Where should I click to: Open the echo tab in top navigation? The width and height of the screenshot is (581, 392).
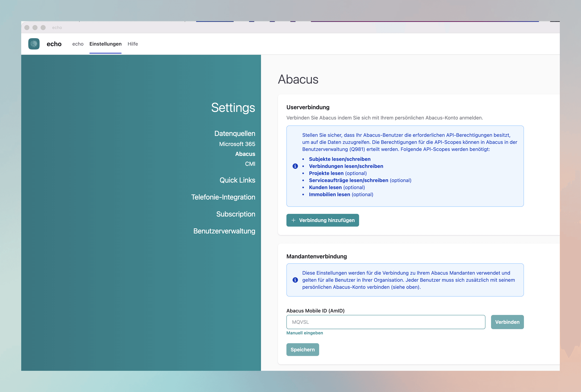(x=78, y=44)
